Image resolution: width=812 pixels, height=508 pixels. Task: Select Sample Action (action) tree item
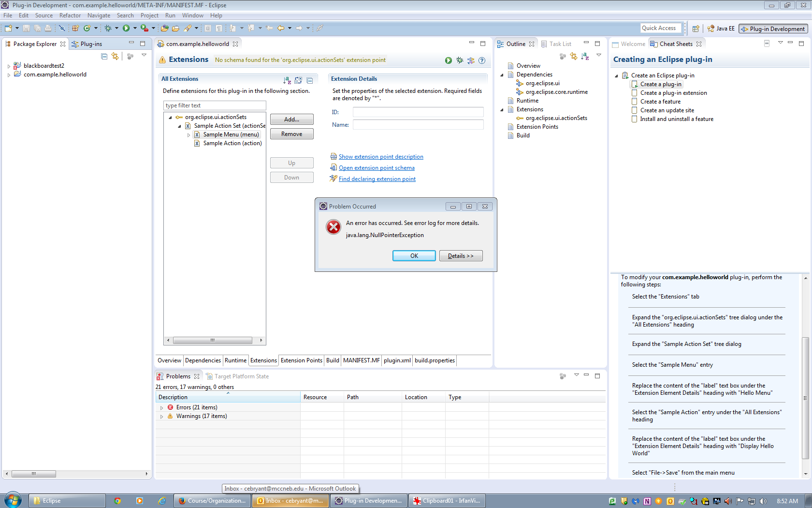[232, 144]
